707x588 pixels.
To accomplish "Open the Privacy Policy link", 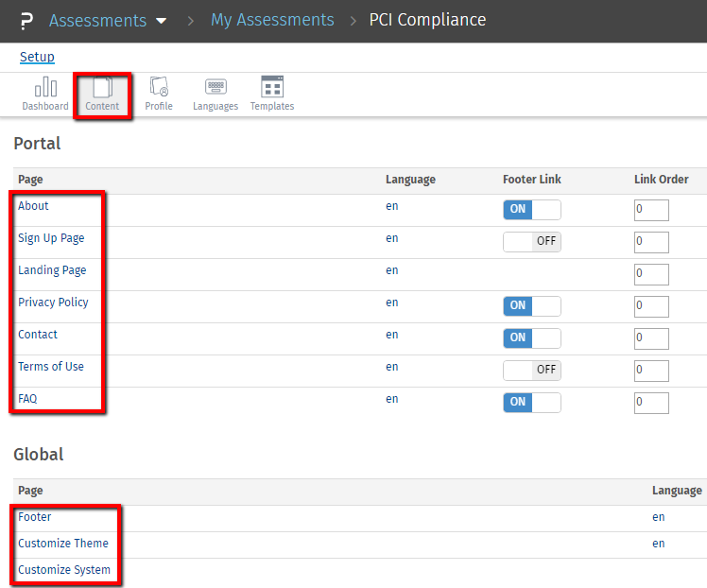I will click(53, 303).
